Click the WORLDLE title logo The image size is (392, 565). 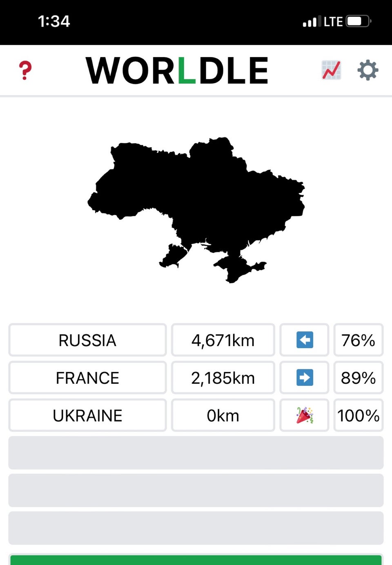pos(177,71)
